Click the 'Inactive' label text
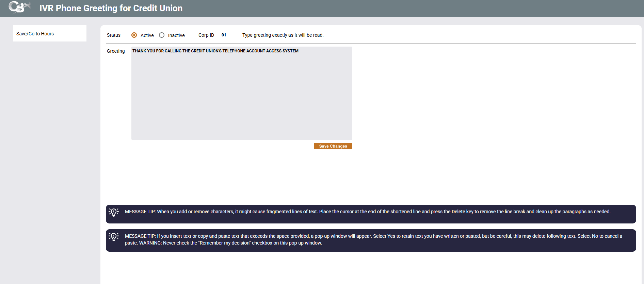Viewport: 644px width, 284px height. 176,35
